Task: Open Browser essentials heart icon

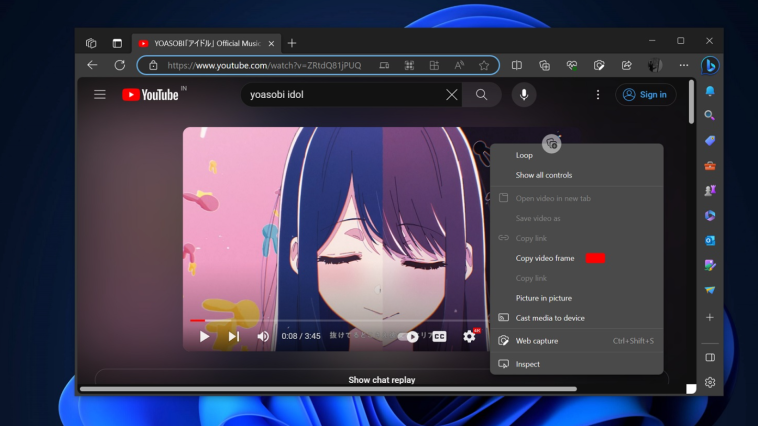Action: (572, 65)
